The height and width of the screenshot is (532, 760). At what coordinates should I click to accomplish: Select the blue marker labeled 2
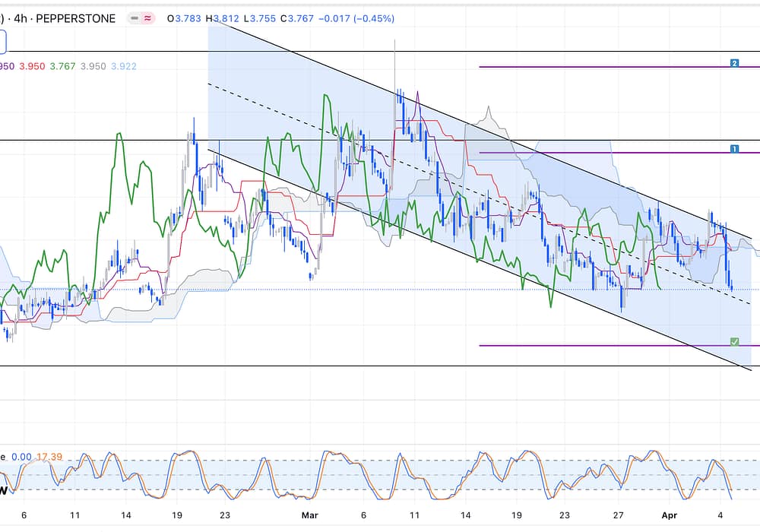734,63
